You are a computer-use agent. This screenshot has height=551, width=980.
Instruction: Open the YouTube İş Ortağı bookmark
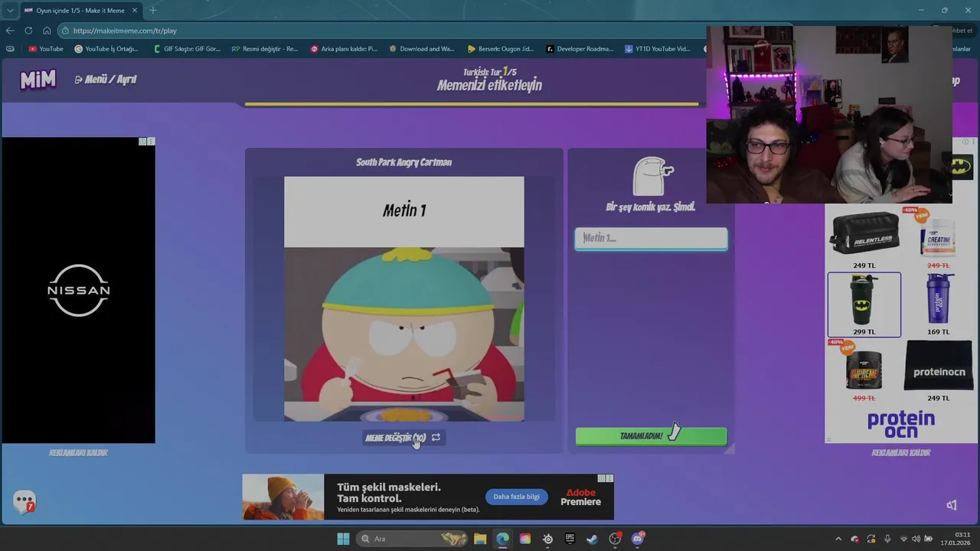tap(106, 49)
